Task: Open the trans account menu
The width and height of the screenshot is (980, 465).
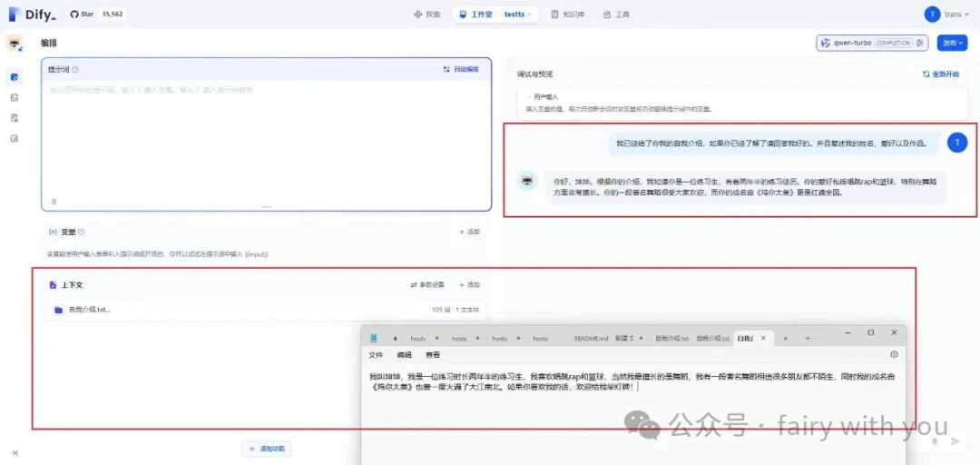Action: (x=947, y=15)
